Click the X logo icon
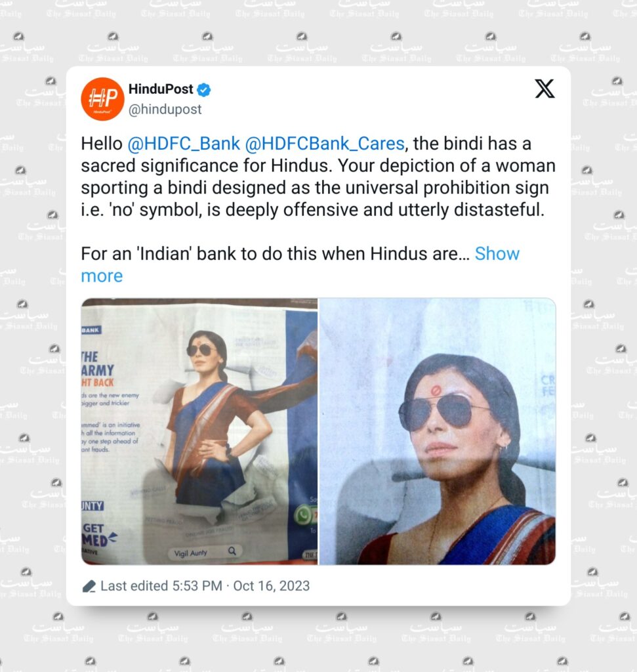The width and height of the screenshot is (637, 672). coord(545,89)
